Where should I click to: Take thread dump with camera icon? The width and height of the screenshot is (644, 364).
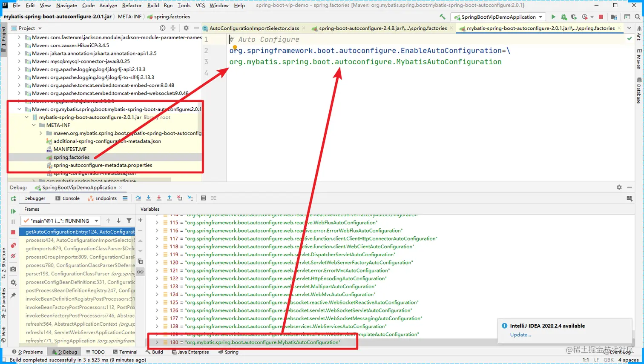coord(13,269)
